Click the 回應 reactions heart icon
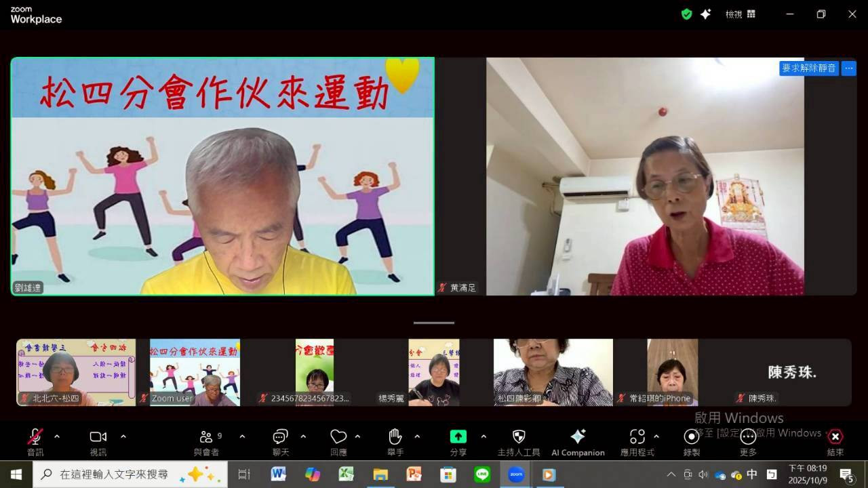868x488 pixels. (338, 437)
